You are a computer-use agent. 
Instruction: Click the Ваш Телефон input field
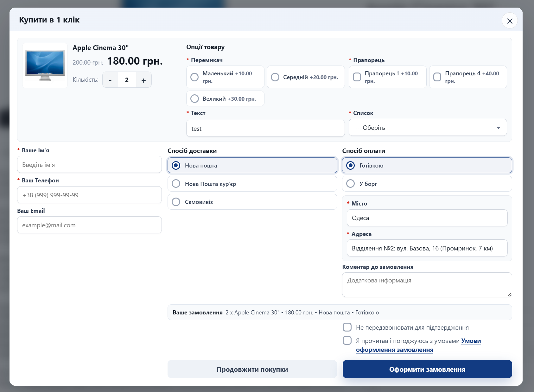[89, 195]
